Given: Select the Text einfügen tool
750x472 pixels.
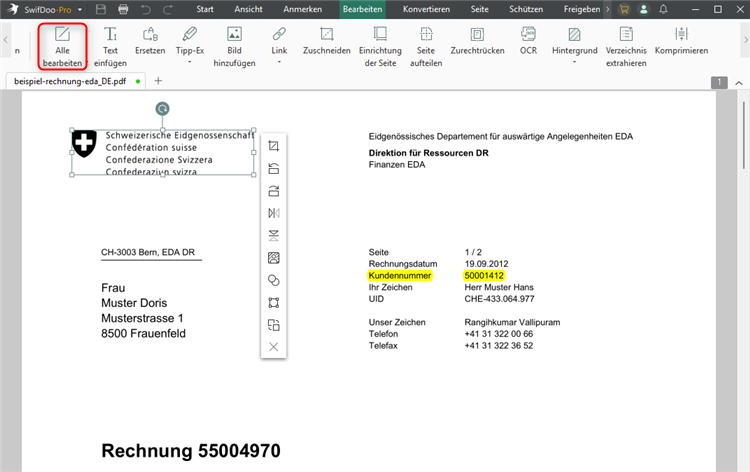Looking at the screenshot, I should [110, 46].
